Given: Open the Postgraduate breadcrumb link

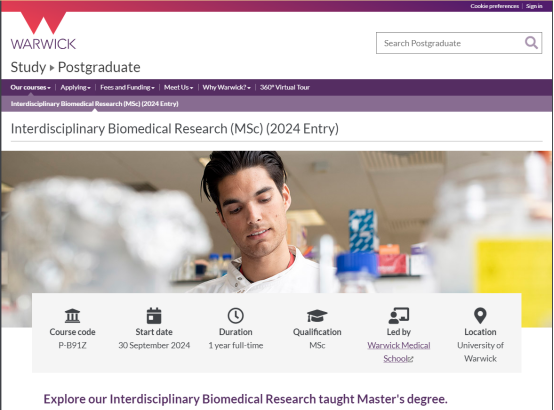Looking at the screenshot, I should (x=99, y=67).
